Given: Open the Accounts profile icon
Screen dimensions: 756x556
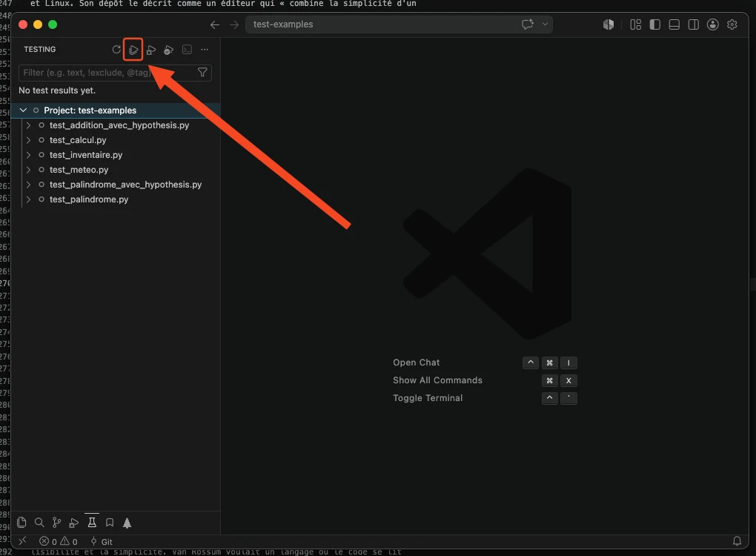Looking at the screenshot, I should 712,24.
